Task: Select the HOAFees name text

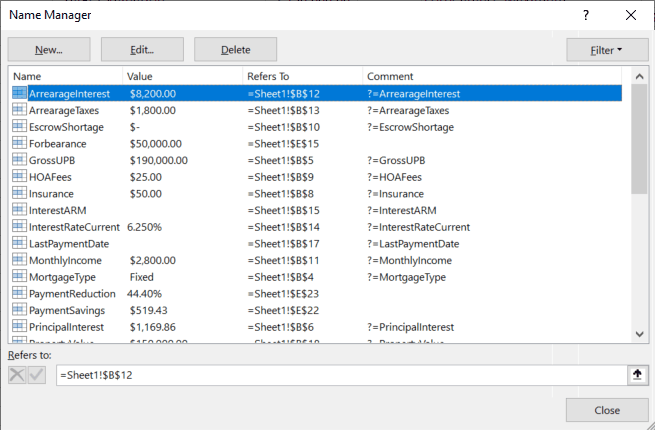Action: click(50, 177)
